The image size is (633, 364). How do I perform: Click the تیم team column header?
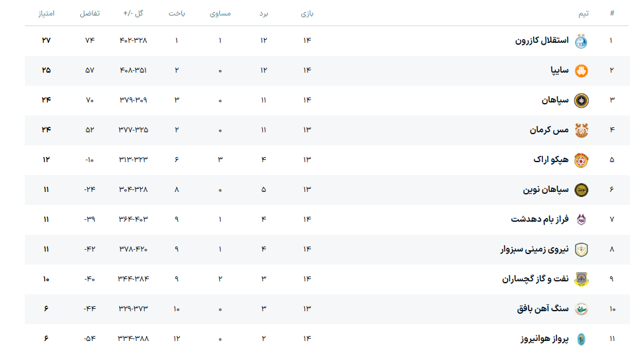(x=583, y=14)
